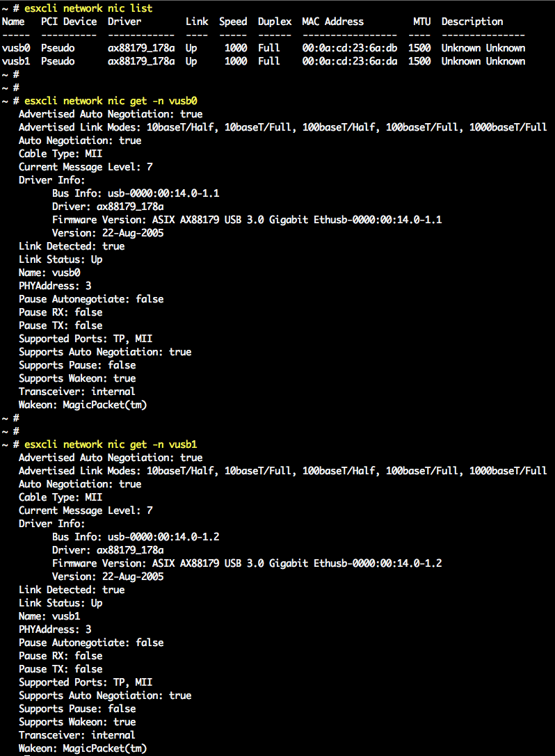Viewport: 555px width, 756px height.
Task: Click Firmware Version line ending in 1.2
Action: (x=247, y=563)
